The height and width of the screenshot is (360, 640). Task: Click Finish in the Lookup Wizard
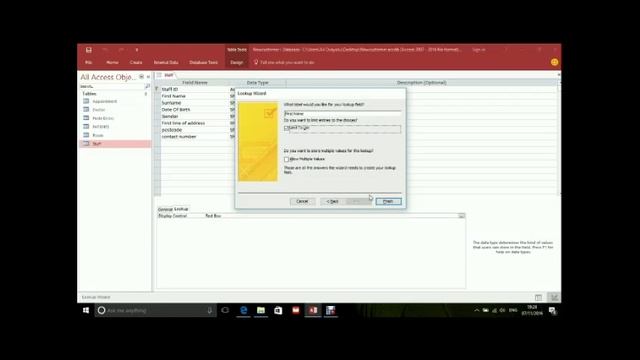(x=389, y=201)
